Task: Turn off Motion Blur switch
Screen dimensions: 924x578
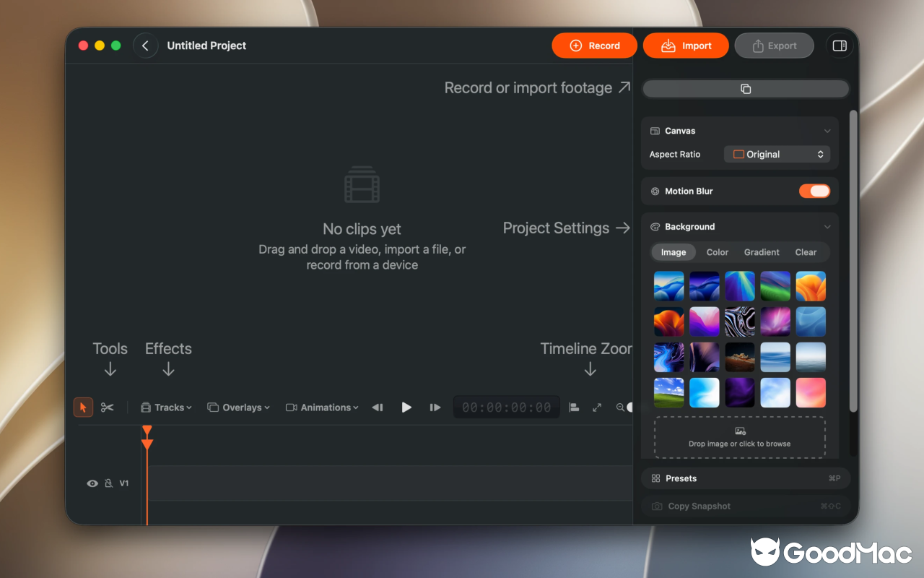Action: [814, 191]
